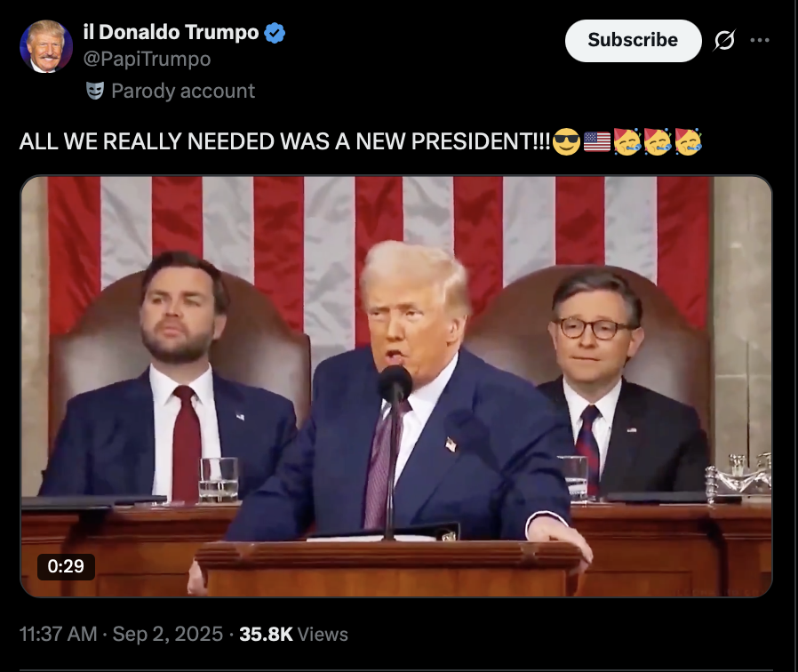Open the 11:37 AM post timestamp
Screen dimensions: 798x672
point(58,635)
